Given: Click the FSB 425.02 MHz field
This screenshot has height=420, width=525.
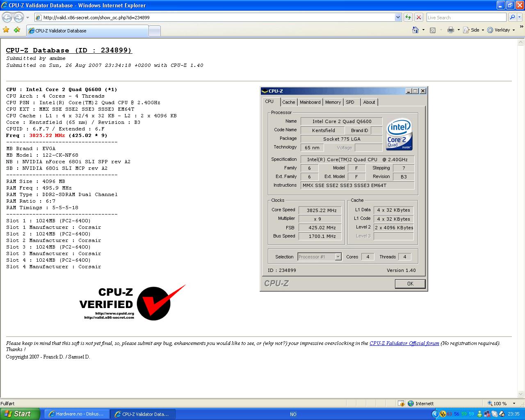Looking at the screenshot, I should [x=320, y=227].
